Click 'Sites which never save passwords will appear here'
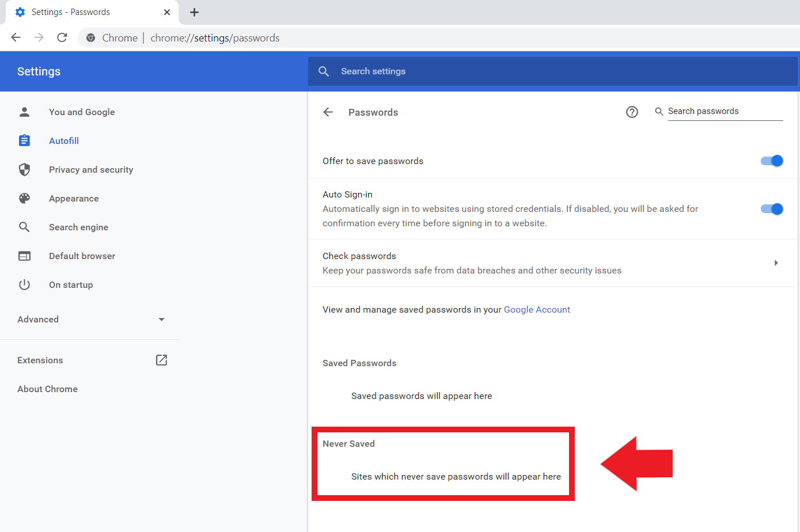This screenshot has height=532, width=800. [456, 476]
